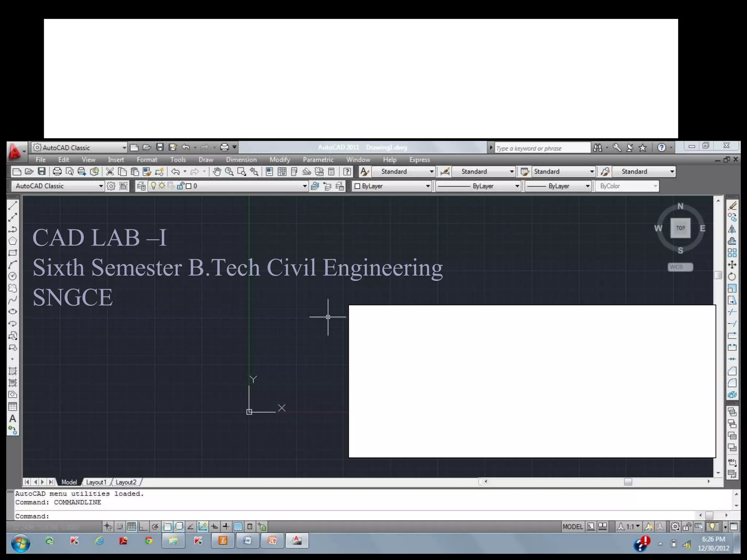The image size is (747, 560).
Task: Toggle Object Snap in status bar
Action: [x=167, y=526]
